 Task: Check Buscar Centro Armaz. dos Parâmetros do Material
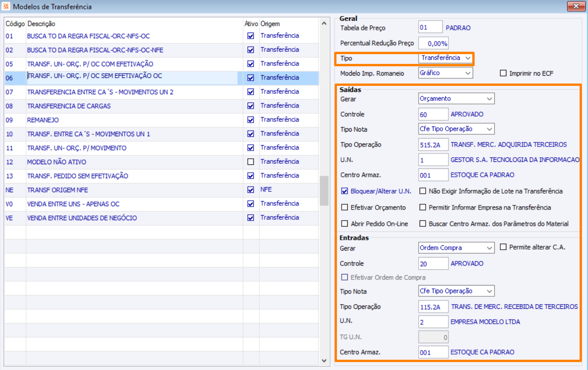[x=423, y=223]
